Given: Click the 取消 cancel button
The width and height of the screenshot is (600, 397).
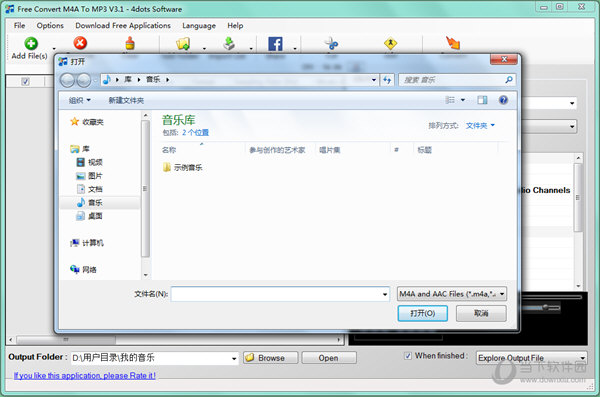Looking at the screenshot, I should (x=481, y=313).
